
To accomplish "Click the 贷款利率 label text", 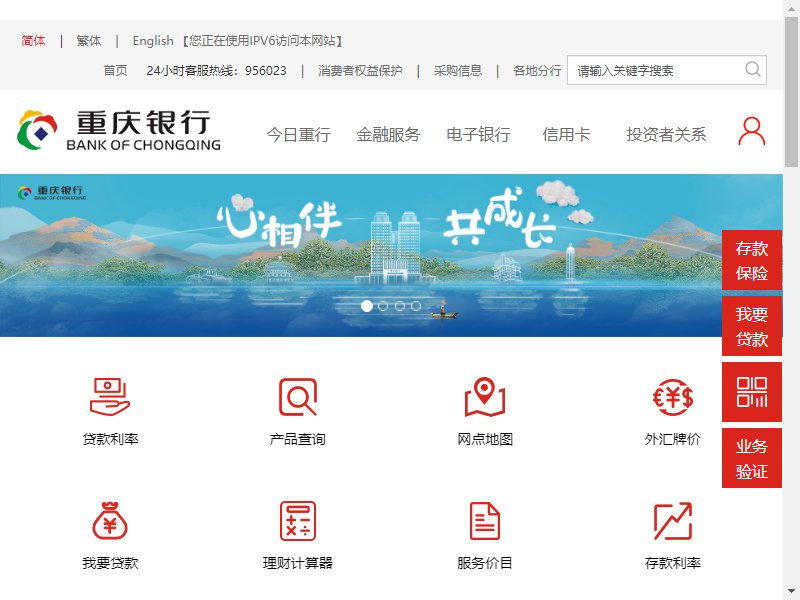I will 110,439.
